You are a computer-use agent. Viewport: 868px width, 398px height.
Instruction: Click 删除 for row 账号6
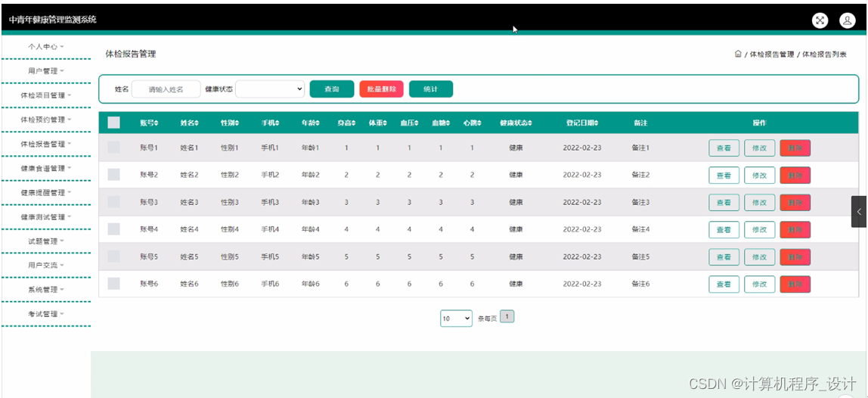point(795,284)
